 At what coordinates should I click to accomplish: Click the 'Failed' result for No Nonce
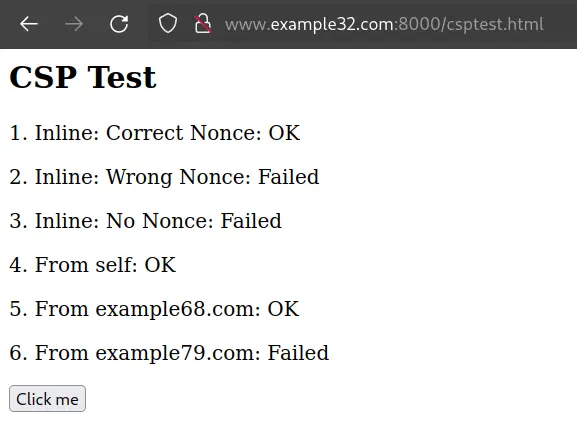coord(251,221)
